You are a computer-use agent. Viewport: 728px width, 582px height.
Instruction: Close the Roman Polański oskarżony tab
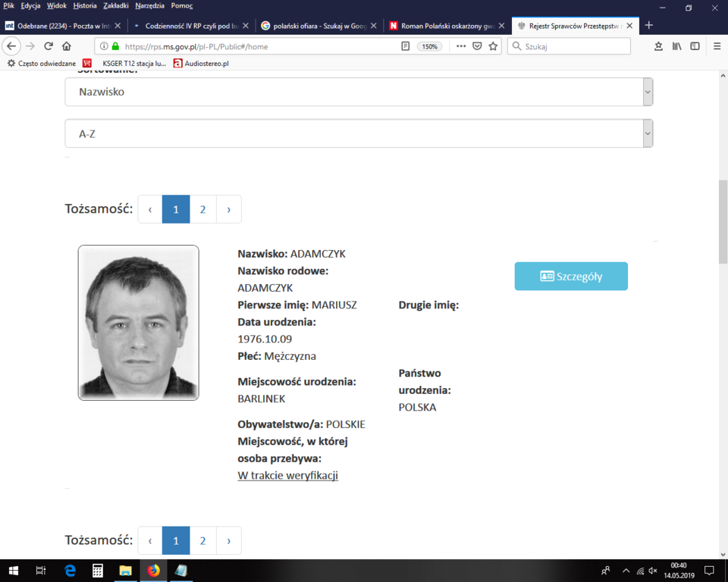[x=501, y=26]
